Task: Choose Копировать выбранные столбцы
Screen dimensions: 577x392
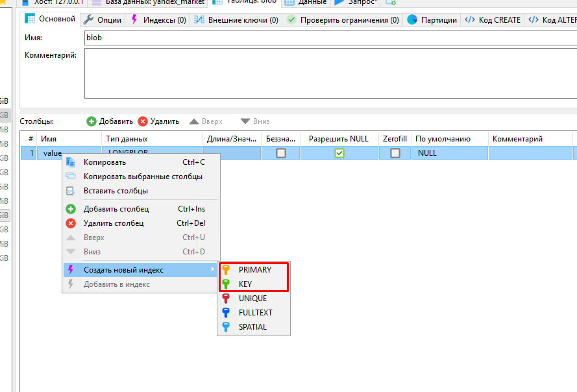Action: [x=141, y=177]
